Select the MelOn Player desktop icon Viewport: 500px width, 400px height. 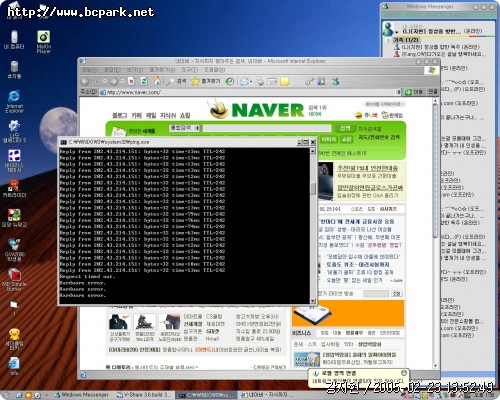point(44,42)
